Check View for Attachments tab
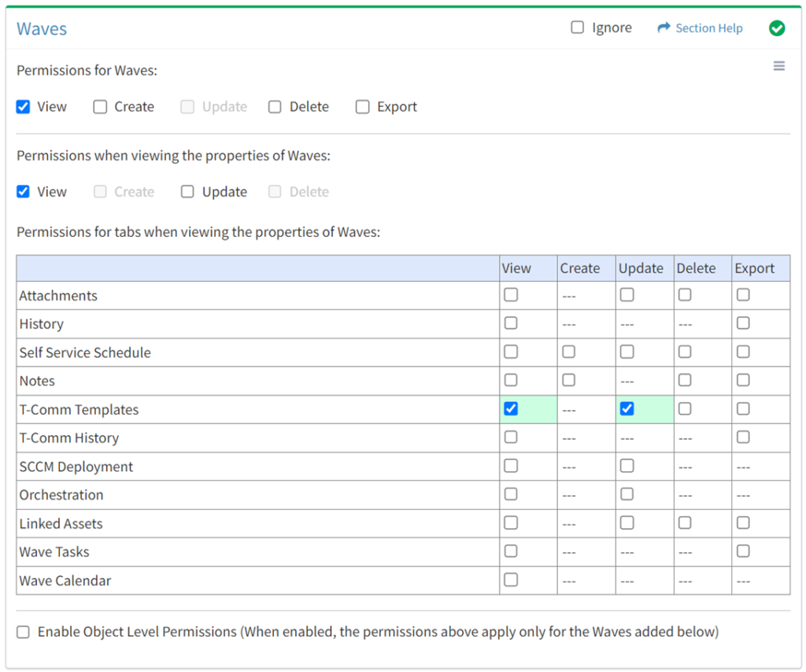This screenshot has width=806, height=672. click(511, 295)
